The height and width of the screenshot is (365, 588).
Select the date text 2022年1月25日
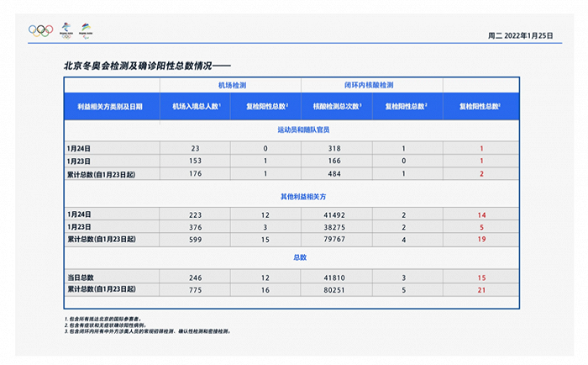click(x=528, y=35)
